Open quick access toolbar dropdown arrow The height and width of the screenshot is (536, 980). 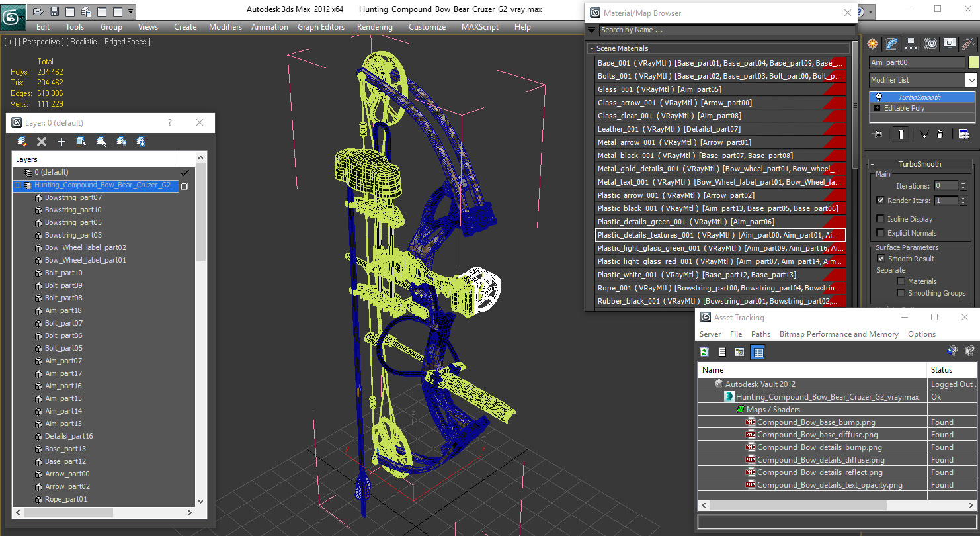click(130, 12)
